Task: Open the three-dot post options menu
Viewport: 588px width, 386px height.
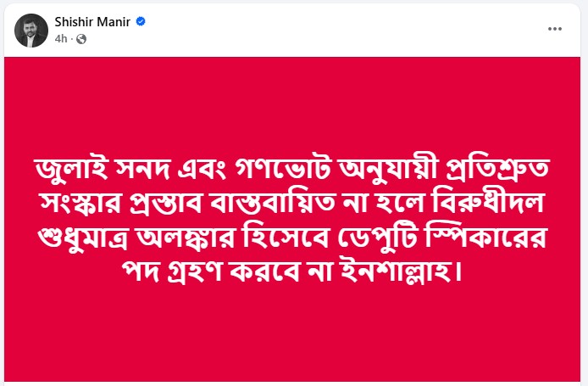Action: [x=555, y=28]
